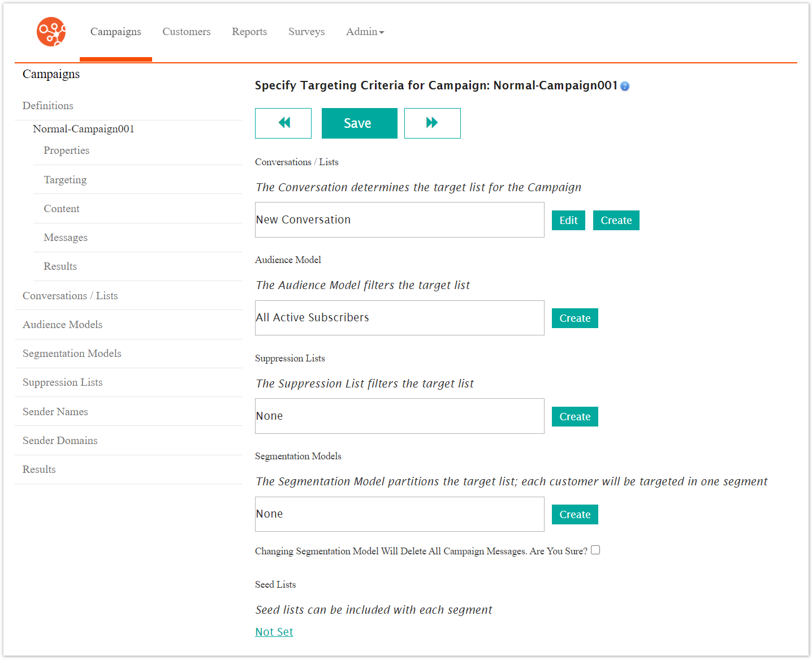The image size is (812, 659).
Task: Open the blue help icon beside campaign title
Action: click(625, 86)
